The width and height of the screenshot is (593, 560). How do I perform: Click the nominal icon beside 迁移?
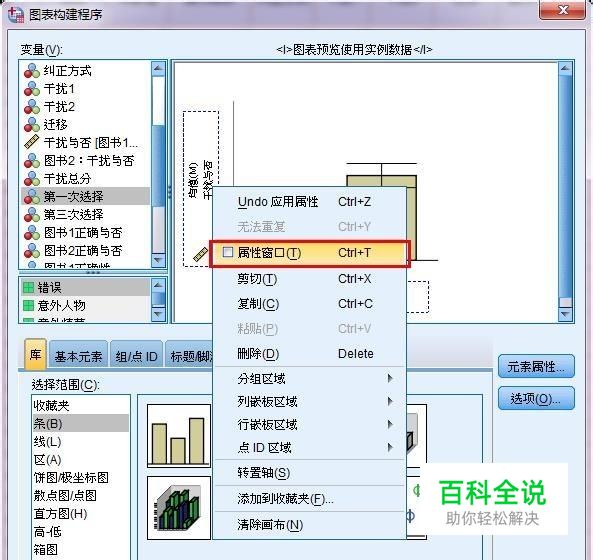[32, 125]
